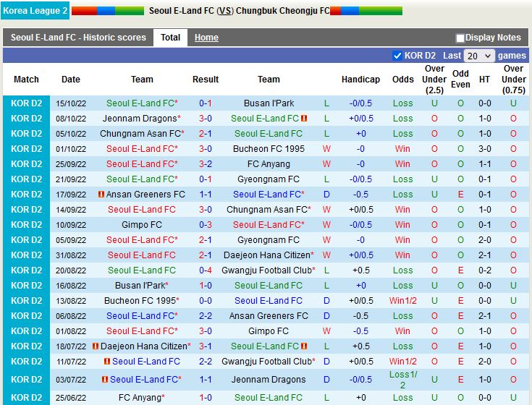
Task: Uncheck the KOR D2 league filter
Action: (x=397, y=56)
